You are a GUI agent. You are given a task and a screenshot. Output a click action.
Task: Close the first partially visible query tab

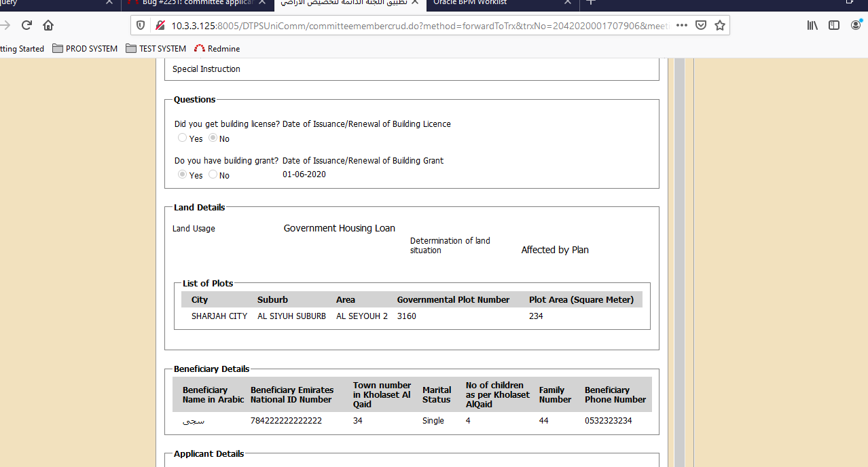click(109, 2)
